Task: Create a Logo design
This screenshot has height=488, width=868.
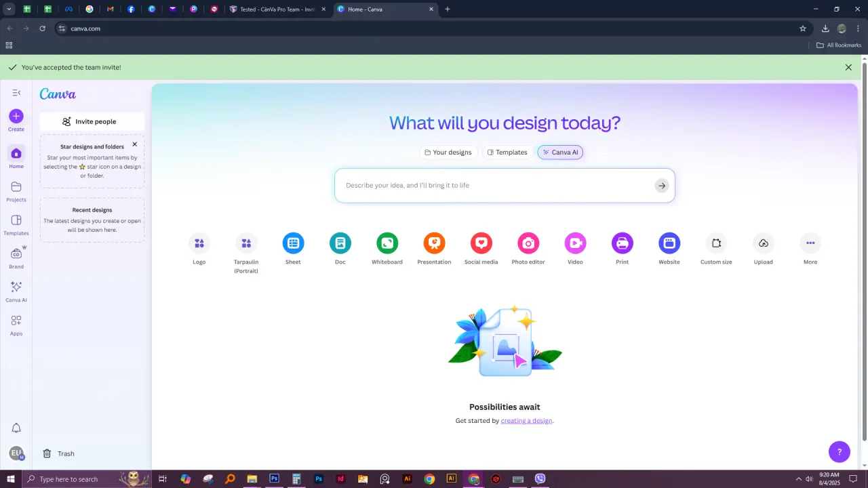Action: (x=199, y=249)
